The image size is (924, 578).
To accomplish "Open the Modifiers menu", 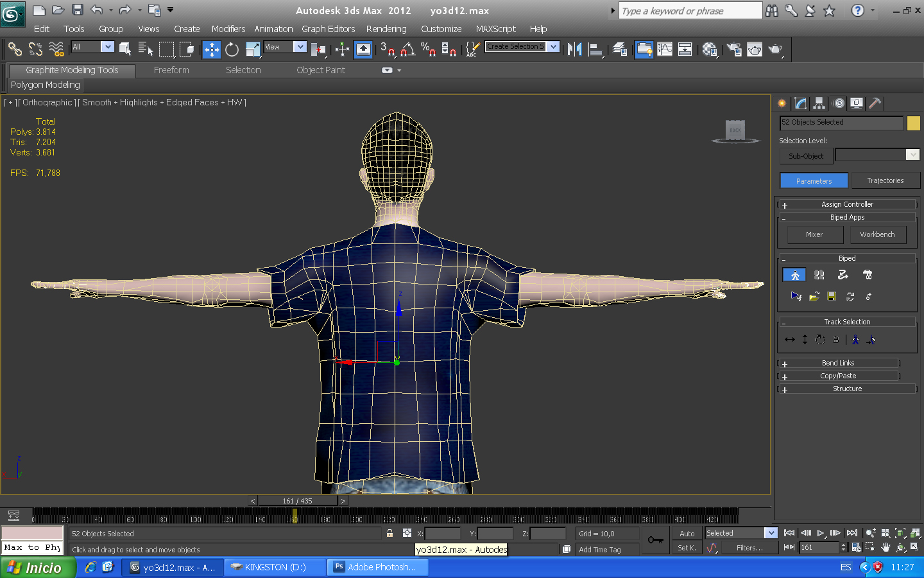I will pyautogui.click(x=228, y=29).
